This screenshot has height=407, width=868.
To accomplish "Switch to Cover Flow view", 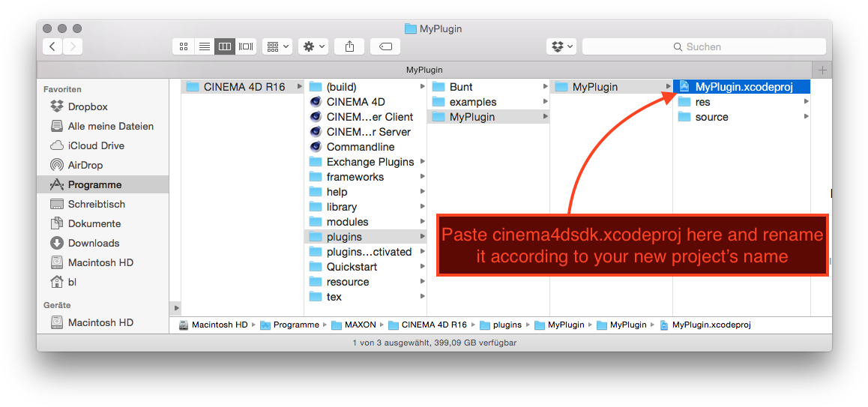I will [x=246, y=46].
